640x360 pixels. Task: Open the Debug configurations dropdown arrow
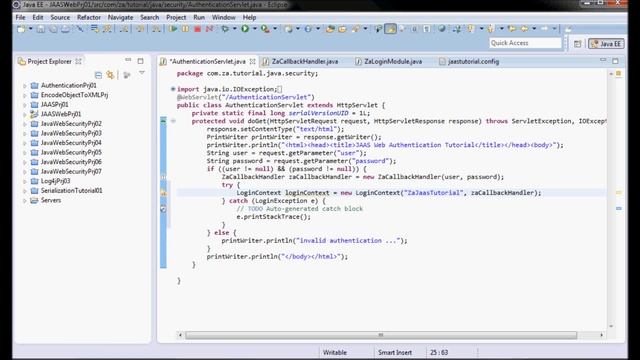click(235, 29)
